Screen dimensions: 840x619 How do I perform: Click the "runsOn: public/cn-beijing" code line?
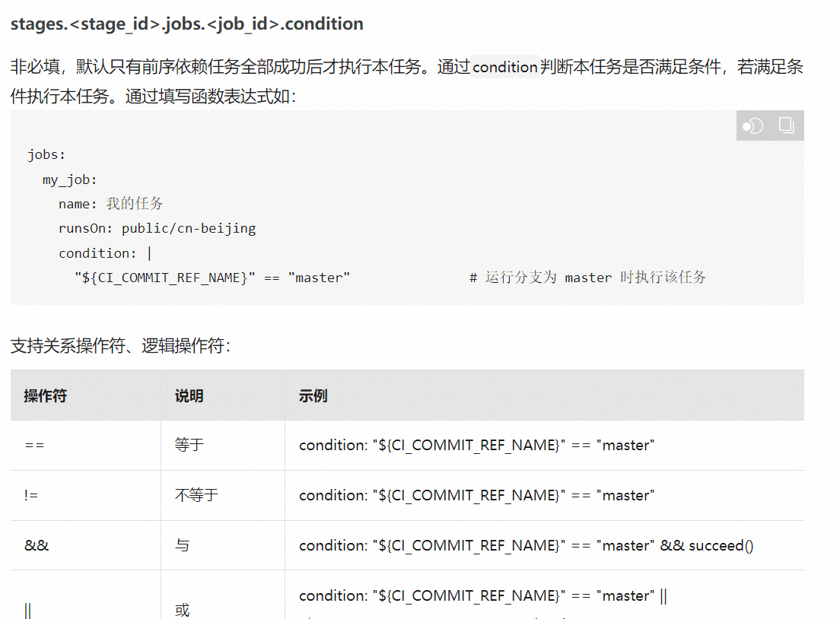[x=157, y=228]
